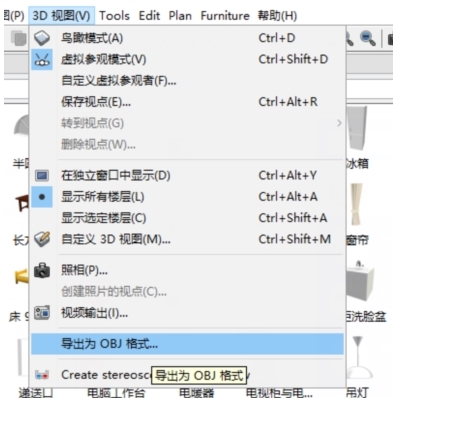Select the 洗脸盆 washbasin furniture thumbnail
465x421 pixels.
pyautogui.click(x=360, y=281)
